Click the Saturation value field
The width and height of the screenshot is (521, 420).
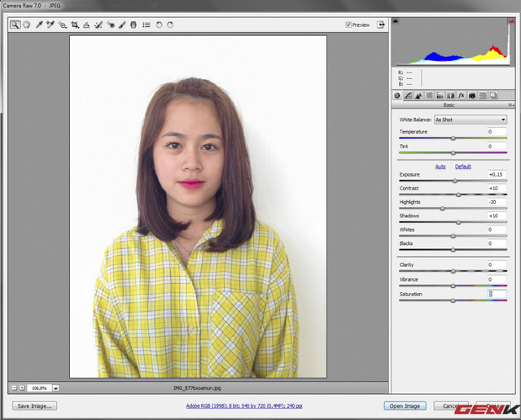[x=497, y=294]
